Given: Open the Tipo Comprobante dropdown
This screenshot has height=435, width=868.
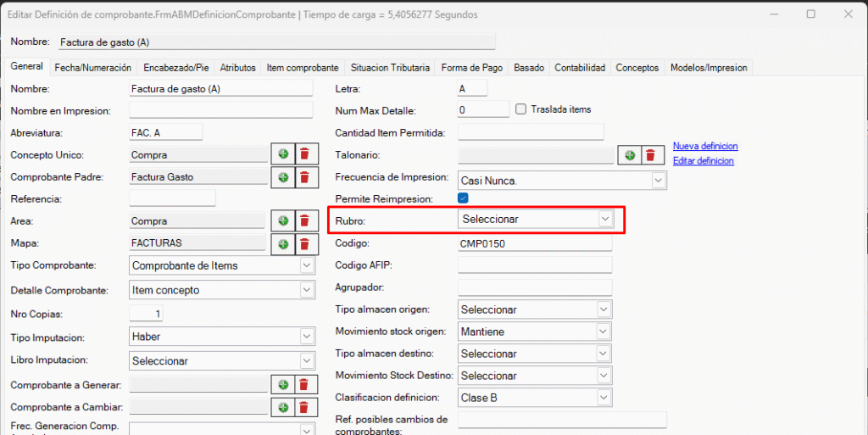Looking at the screenshot, I should 307,265.
